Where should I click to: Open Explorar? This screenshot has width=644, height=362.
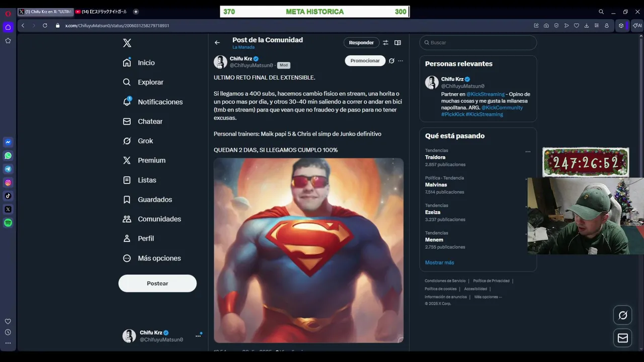tap(143, 82)
